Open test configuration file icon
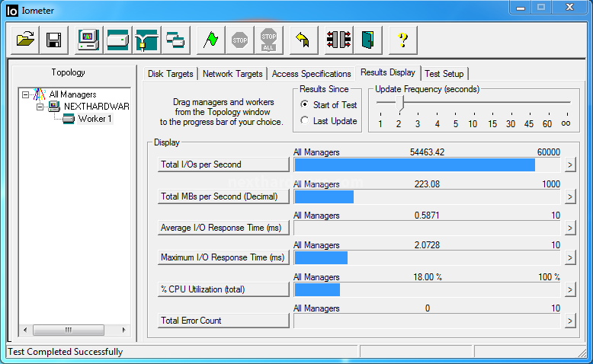This screenshot has width=593, height=364. tap(25, 40)
